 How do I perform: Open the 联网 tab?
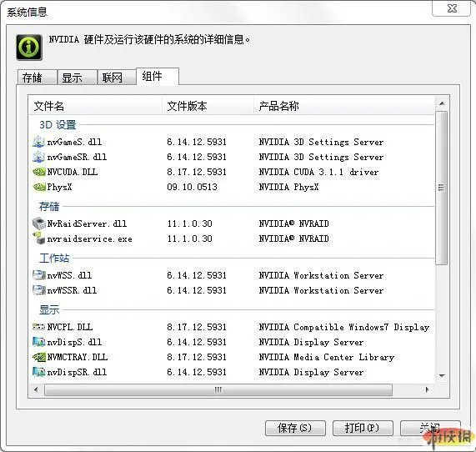pyautogui.click(x=117, y=78)
